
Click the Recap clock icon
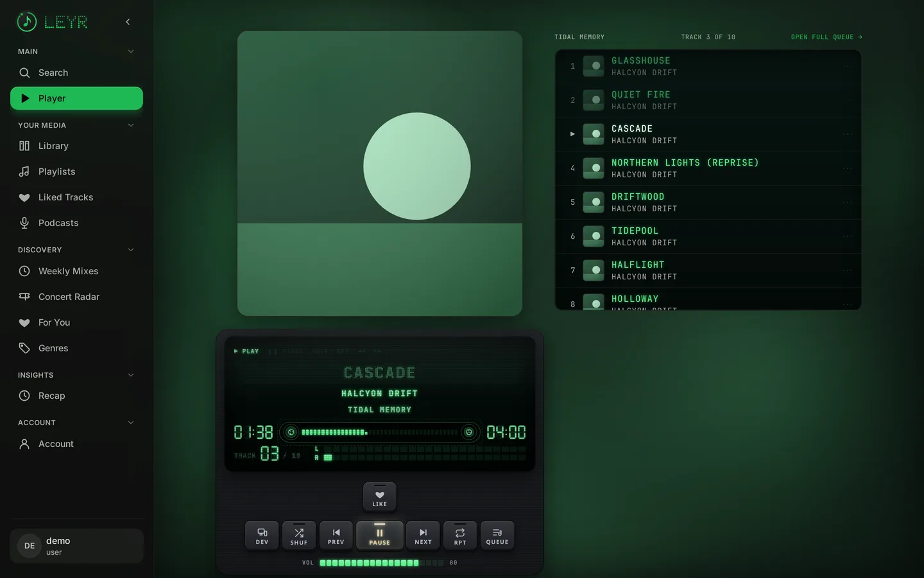pyautogui.click(x=24, y=396)
